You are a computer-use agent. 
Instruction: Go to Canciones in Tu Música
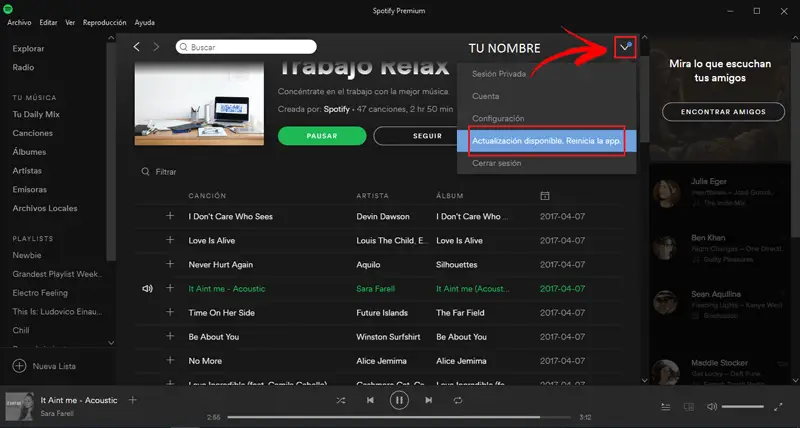(33, 133)
